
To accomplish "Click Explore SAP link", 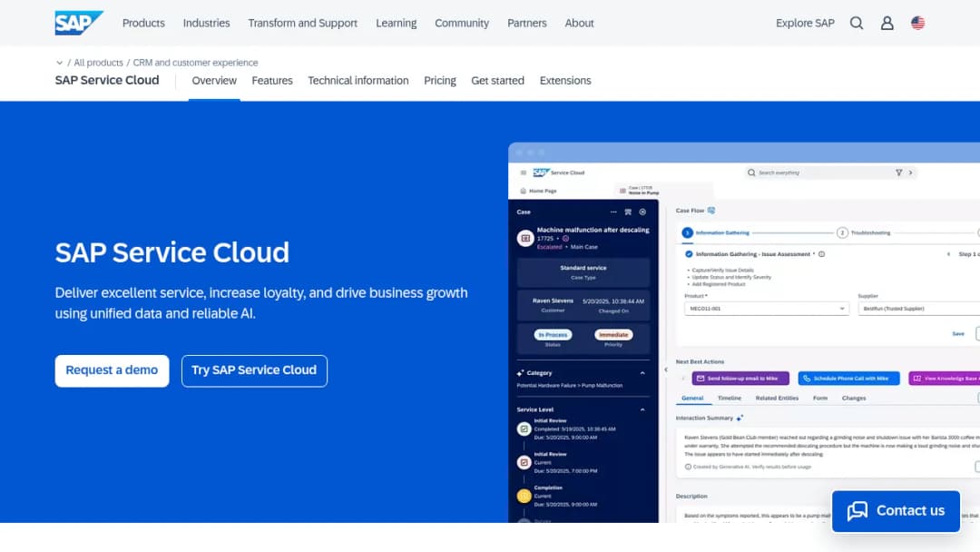I will tap(805, 23).
